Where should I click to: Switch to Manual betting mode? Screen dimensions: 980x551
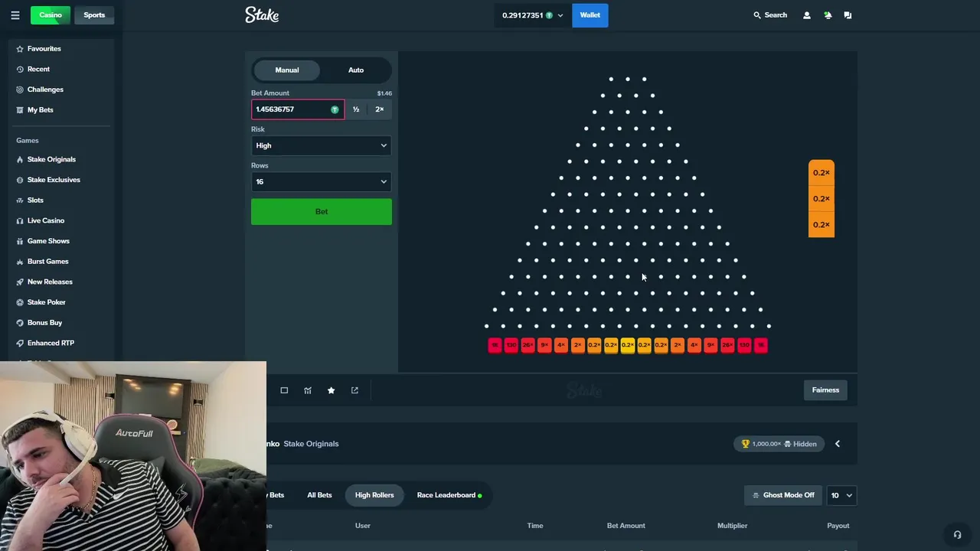(x=287, y=70)
